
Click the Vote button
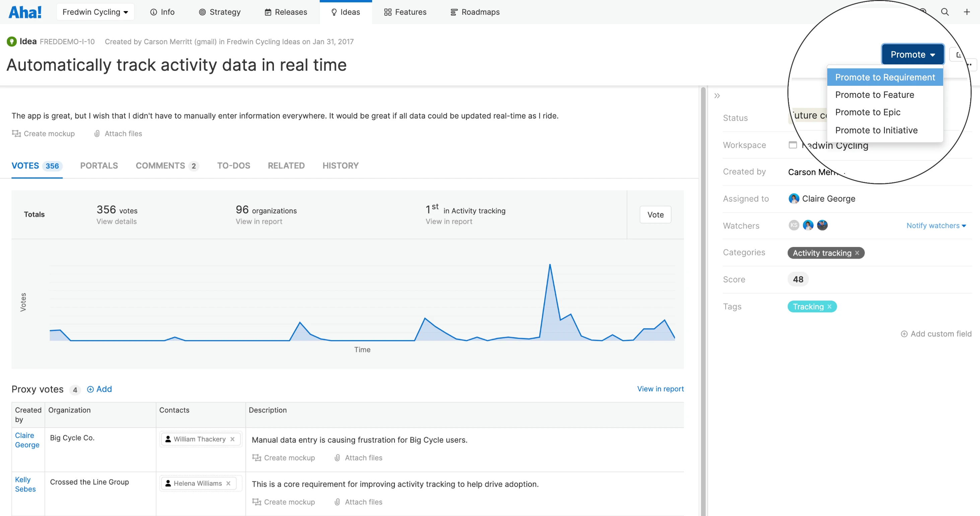655,215
